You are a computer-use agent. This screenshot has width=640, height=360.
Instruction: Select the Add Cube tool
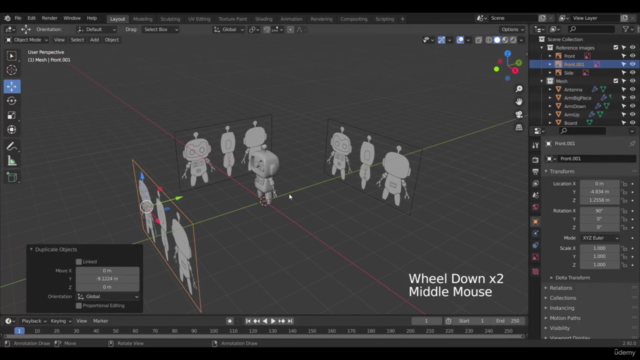point(11,178)
